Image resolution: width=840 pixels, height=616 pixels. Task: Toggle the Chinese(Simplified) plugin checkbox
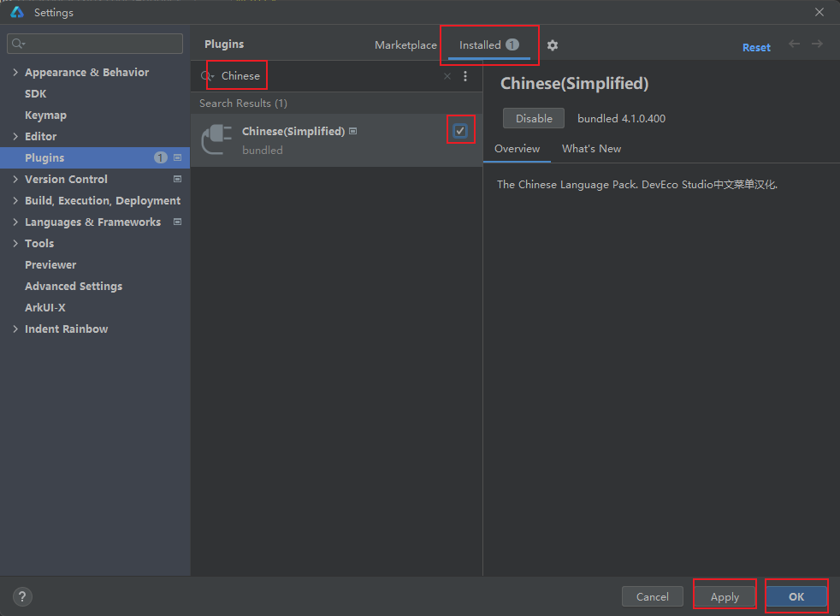460,131
